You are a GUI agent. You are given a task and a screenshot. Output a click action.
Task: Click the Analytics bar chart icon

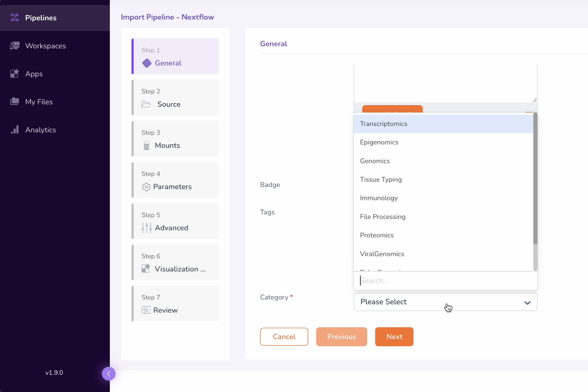coord(15,130)
